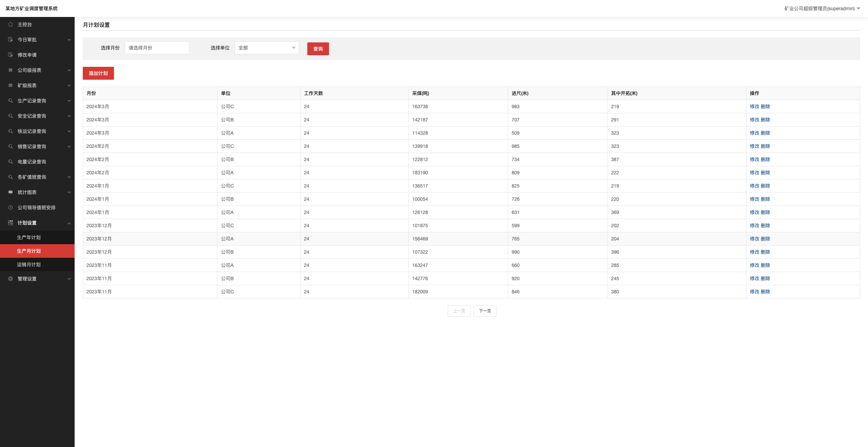Expand the 今日审批 menu arrow

[69, 40]
